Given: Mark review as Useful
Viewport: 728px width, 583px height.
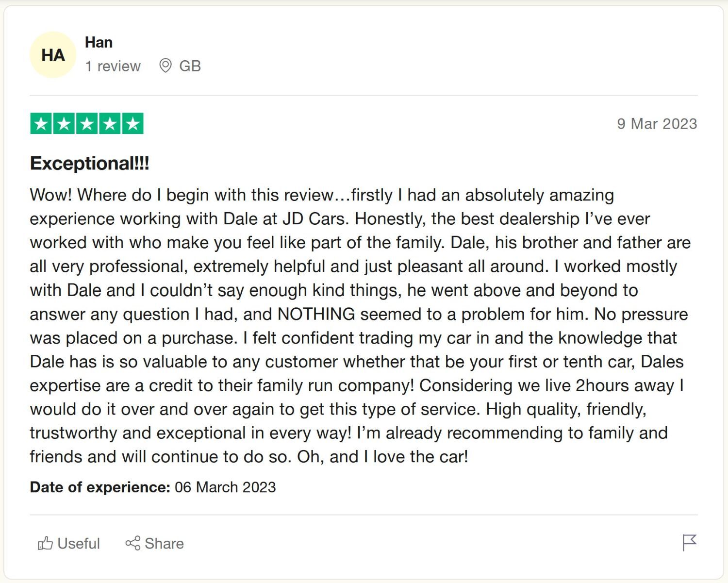Looking at the screenshot, I should (x=69, y=543).
